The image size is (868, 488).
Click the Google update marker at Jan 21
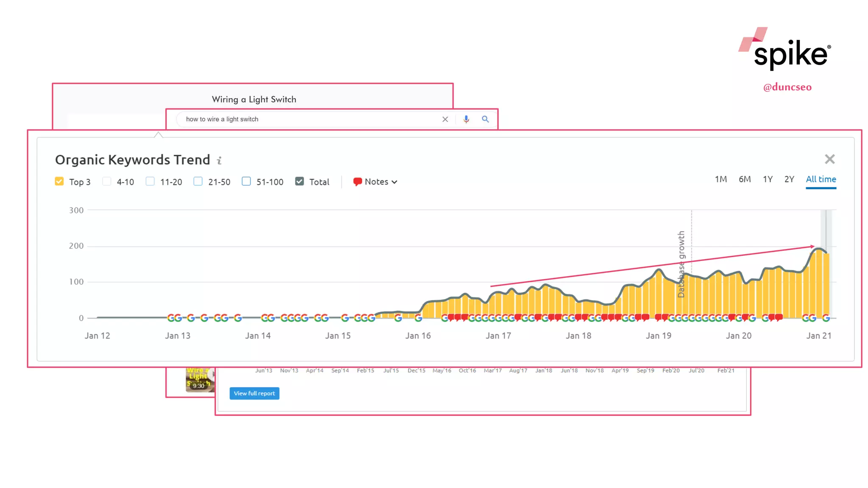pos(826,318)
